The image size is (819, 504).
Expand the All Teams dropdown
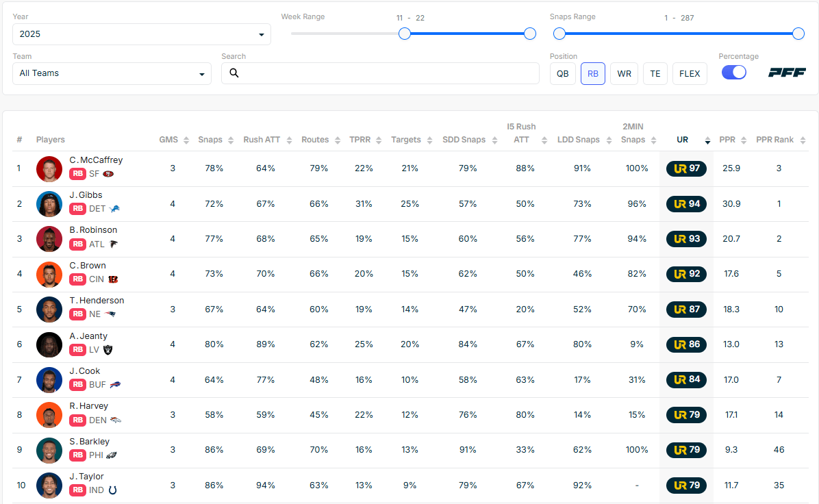point(112,73)
